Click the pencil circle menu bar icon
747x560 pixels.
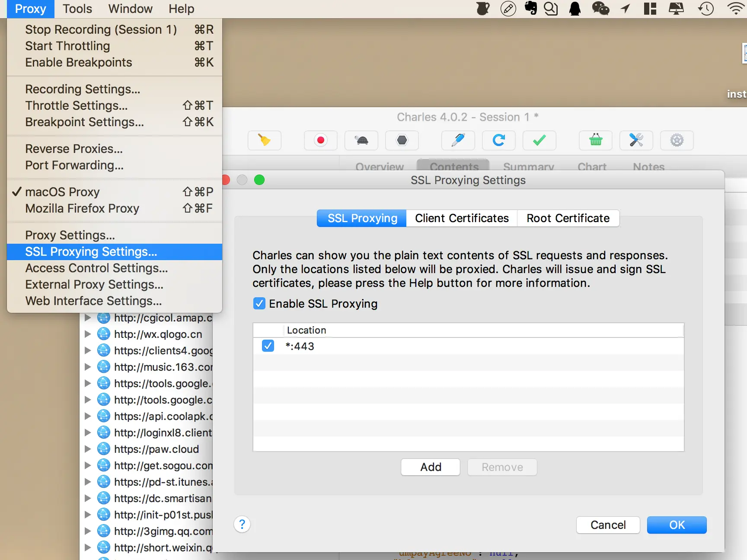(508, 8)
